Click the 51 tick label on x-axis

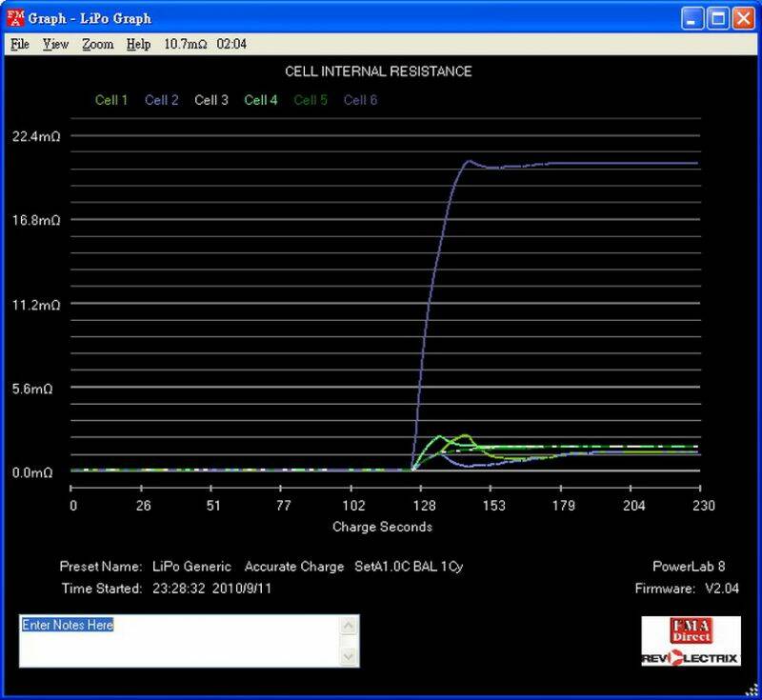tap(213, 506)
